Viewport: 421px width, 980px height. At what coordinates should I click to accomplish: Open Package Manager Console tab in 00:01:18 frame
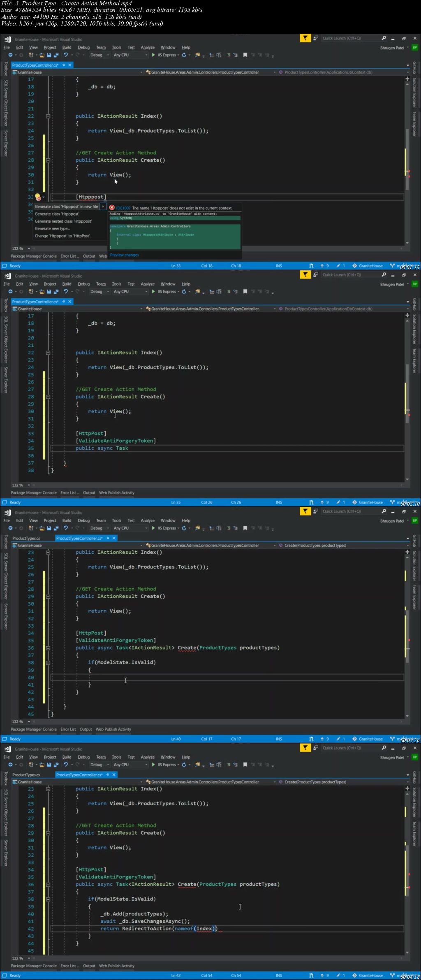[x=34, y=256]
